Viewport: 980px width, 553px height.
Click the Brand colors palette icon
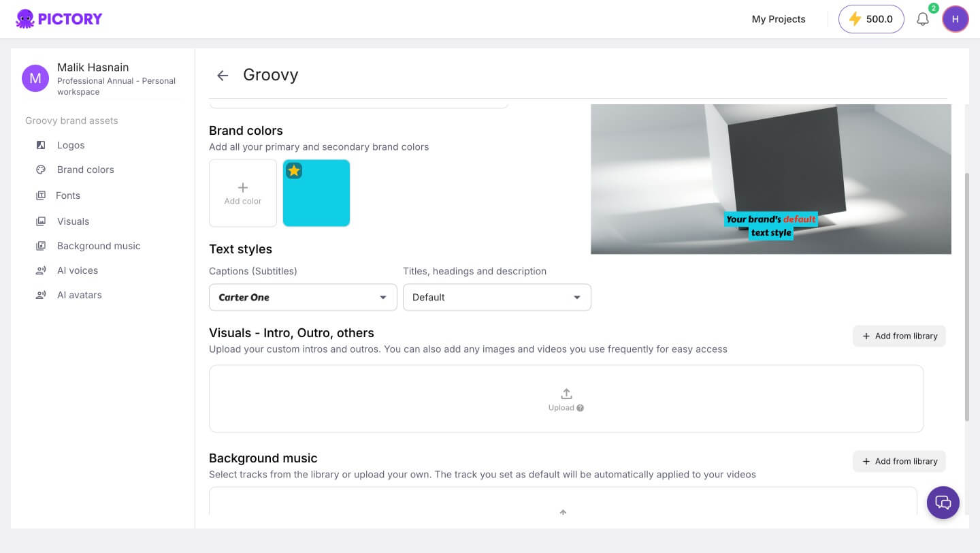[41, 170]
